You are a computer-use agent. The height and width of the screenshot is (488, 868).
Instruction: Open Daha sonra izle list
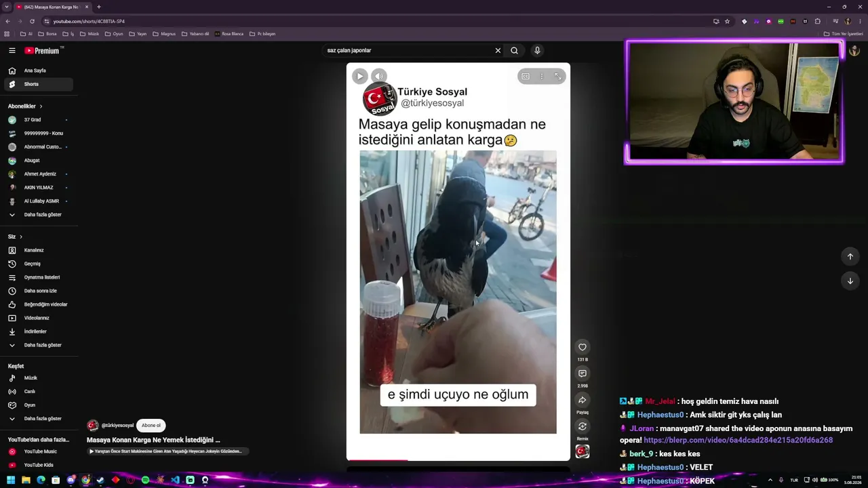38,291
